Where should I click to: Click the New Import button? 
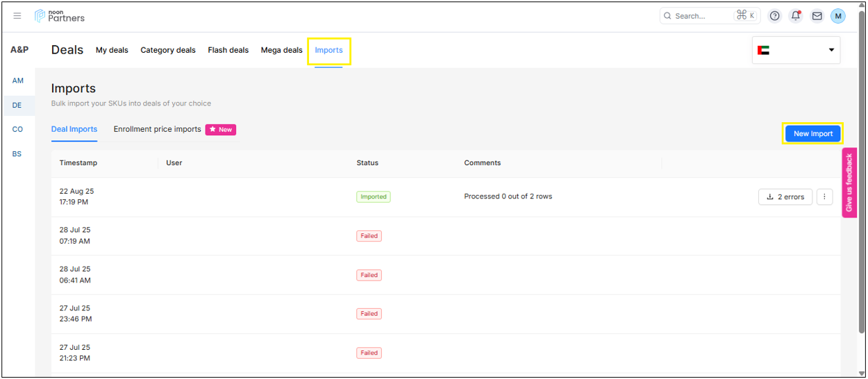coord(812,133)
